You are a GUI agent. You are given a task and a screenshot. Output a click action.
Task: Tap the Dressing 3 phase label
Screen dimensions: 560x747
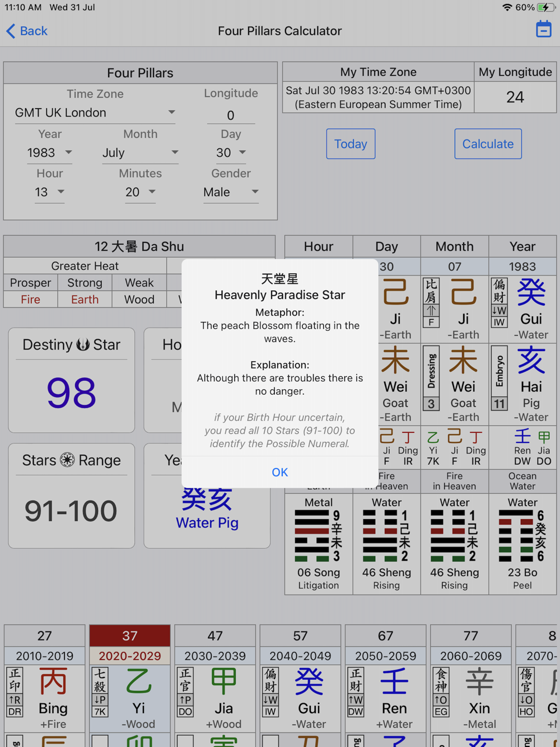point(431,378)
